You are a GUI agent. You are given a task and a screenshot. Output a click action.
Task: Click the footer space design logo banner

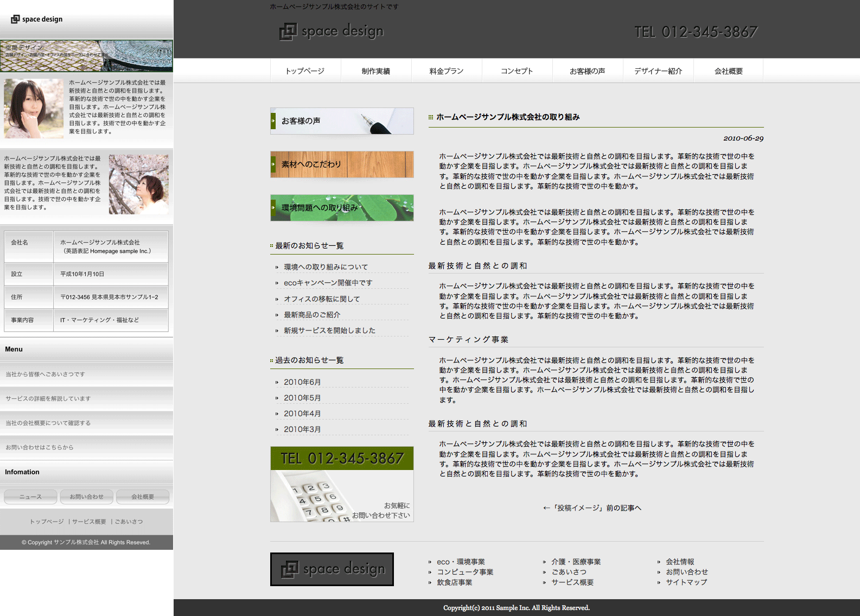click(x=332, y=569)
